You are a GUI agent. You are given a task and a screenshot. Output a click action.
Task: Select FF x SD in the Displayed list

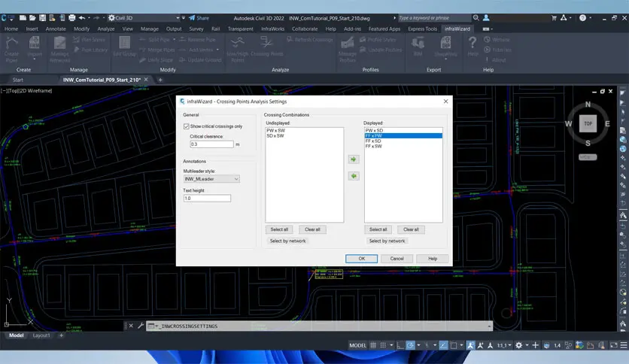403,141
